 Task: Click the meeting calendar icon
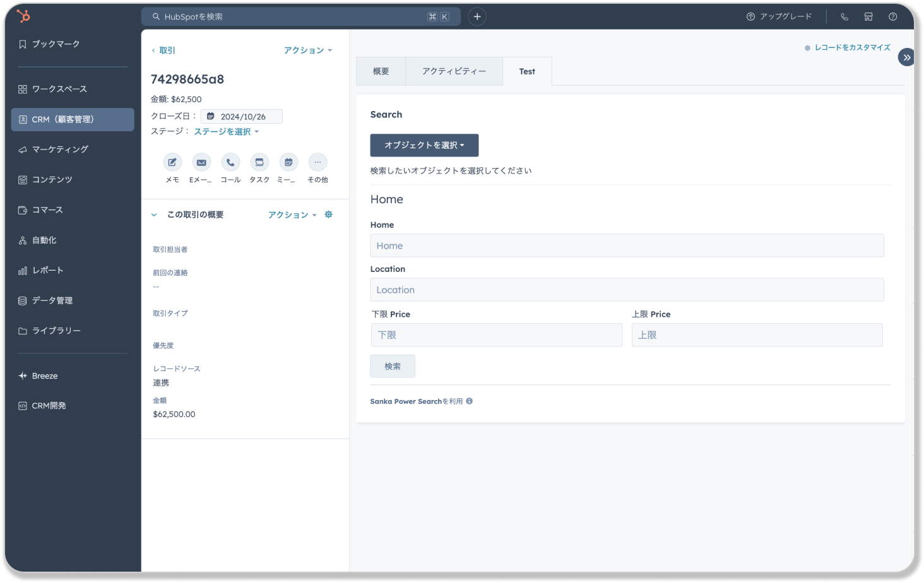288,162
